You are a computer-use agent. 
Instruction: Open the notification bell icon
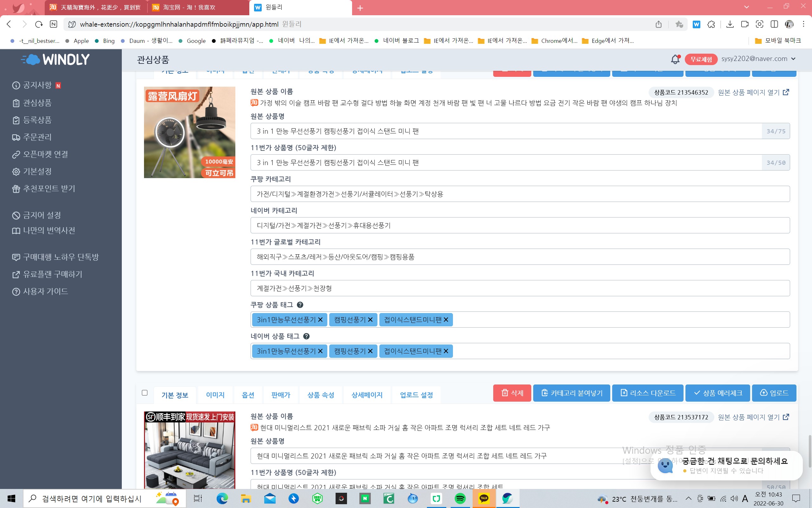click(675, 59)
